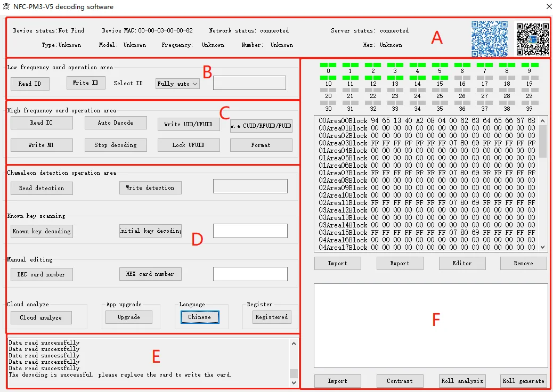The image size is (553, 392).
Task: Click the Cloud analyze button
Action: (x=41, y=317)
